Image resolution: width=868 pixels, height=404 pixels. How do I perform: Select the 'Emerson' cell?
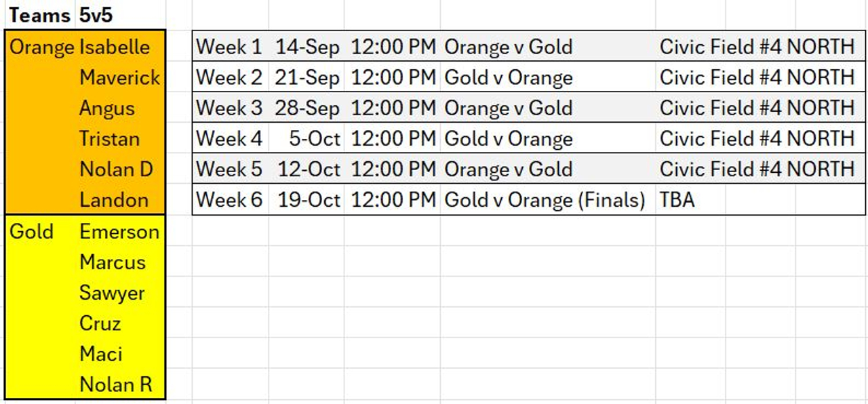tap(119, 232)
